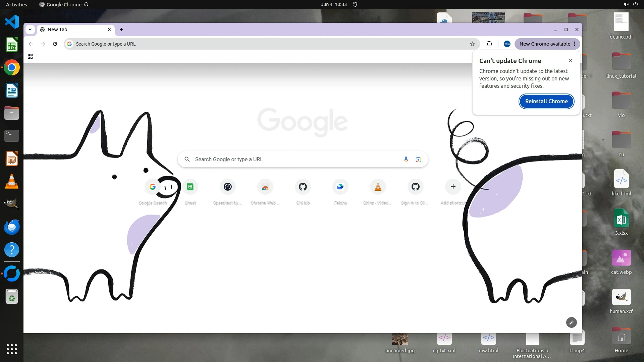Open Google Lens image search icon
The height and width of the screenshot is (362, 644).
[418, 159]
